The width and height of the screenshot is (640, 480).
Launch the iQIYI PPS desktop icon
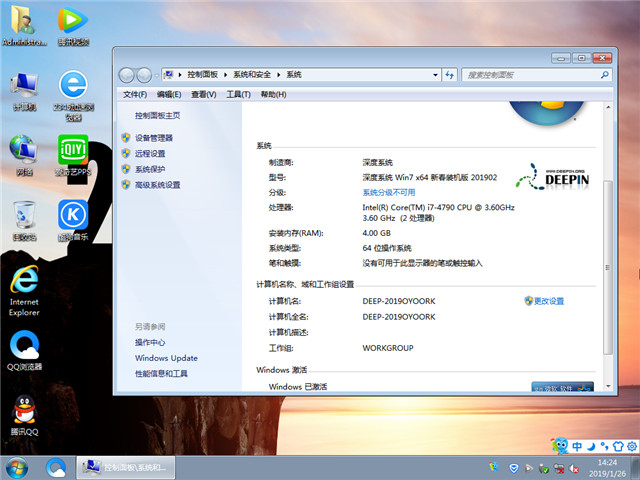click(x=73, y=156)
